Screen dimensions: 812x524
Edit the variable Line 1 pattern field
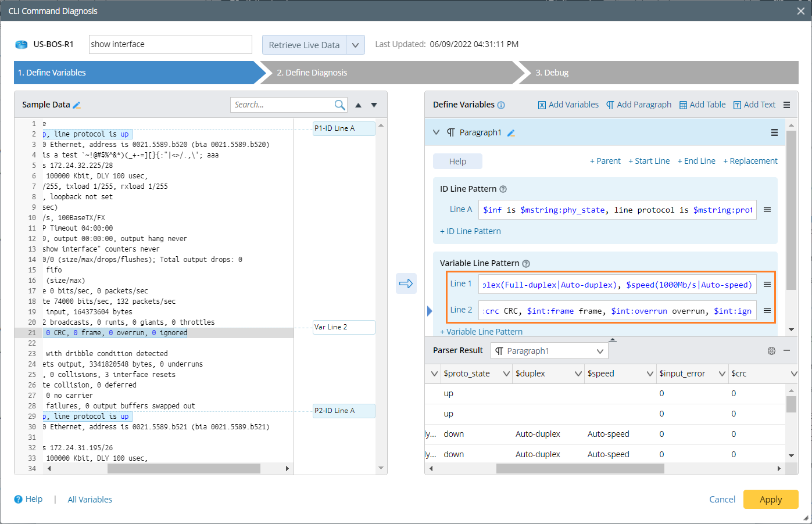point(617,284)
